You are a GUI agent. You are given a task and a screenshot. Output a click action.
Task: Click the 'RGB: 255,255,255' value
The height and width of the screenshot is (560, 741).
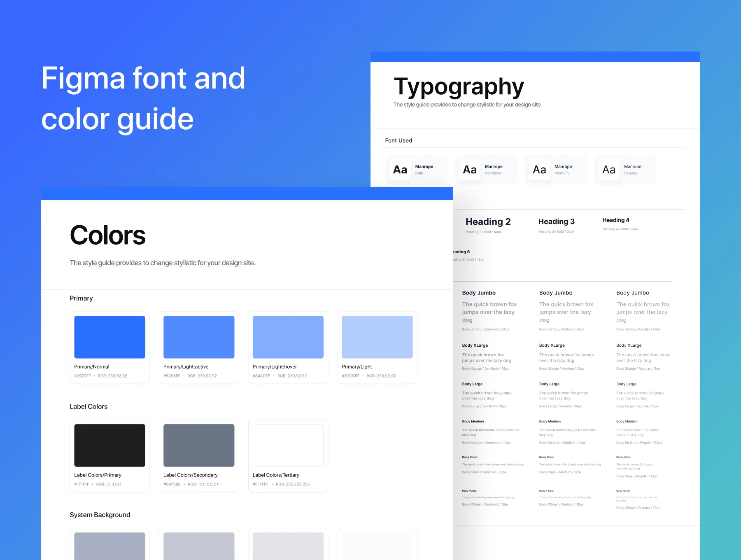pos(293,484)
